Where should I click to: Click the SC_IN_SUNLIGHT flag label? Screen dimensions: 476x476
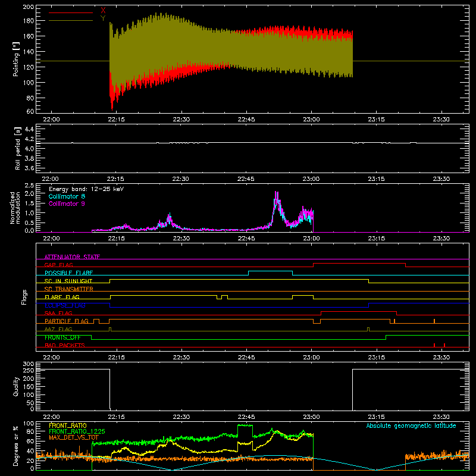tap(68, 281)
